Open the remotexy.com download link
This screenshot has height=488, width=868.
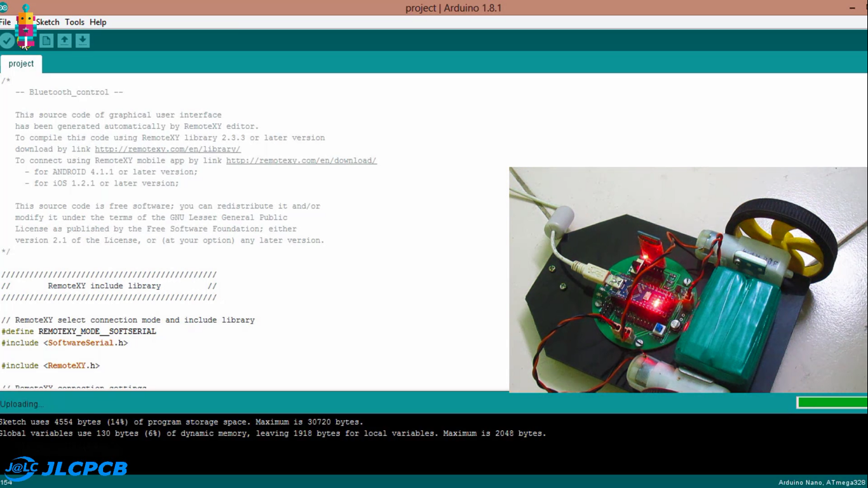pos(301,160)
